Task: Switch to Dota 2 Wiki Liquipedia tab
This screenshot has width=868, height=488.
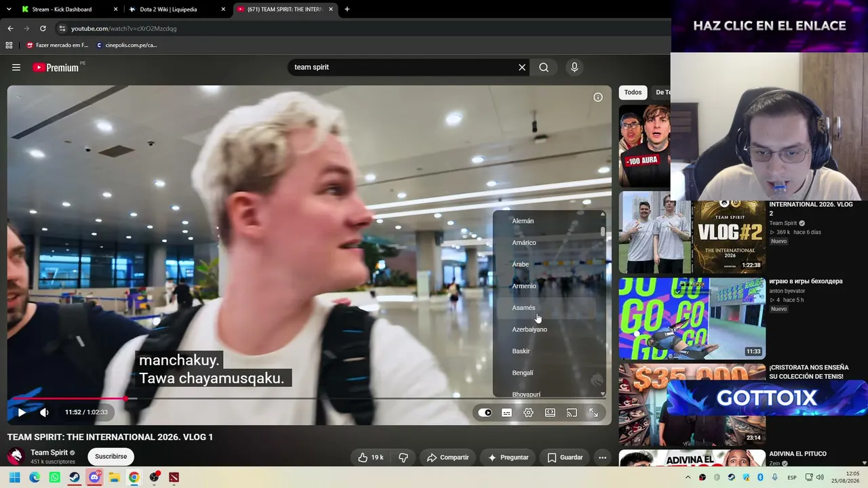Action: click(x=176, y=9)
